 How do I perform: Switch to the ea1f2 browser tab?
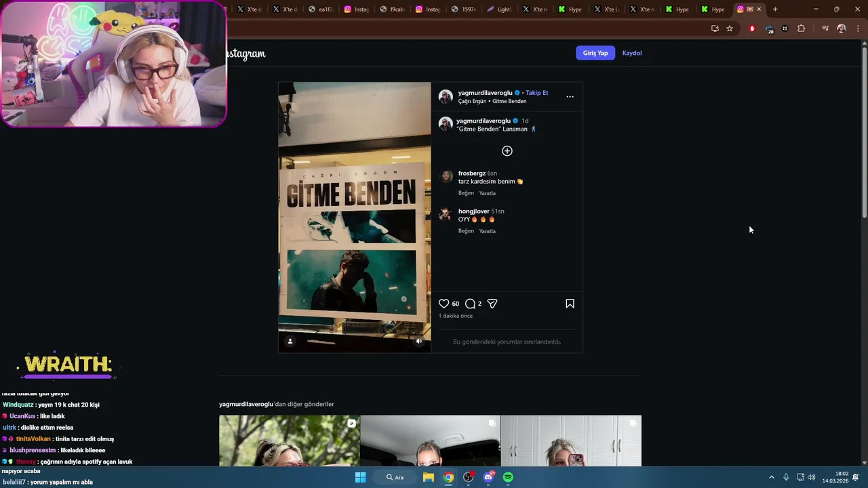321,9
